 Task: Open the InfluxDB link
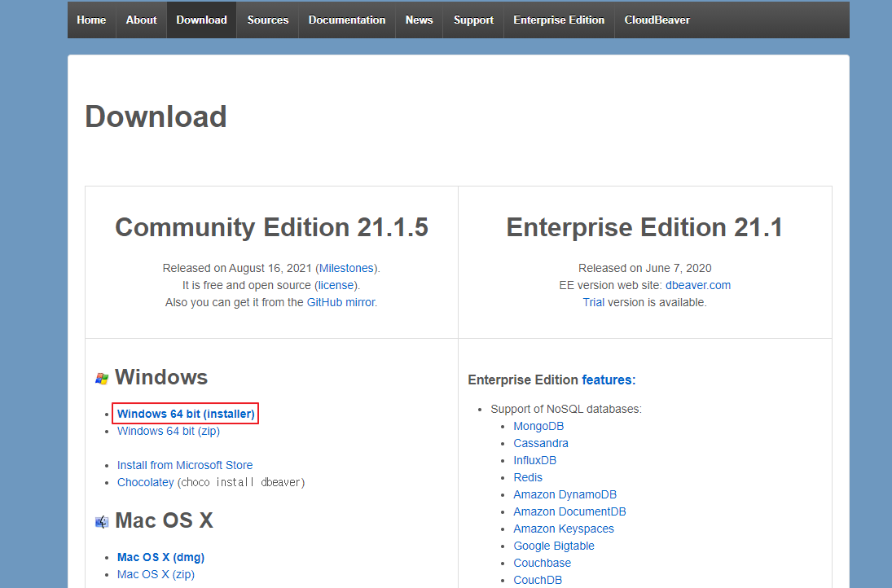click(534, 461)
